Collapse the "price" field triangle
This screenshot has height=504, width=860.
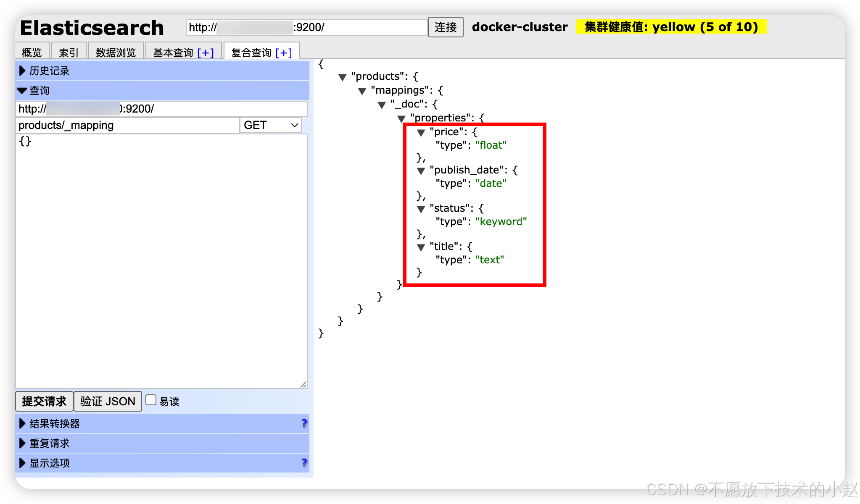coord(421,133)
